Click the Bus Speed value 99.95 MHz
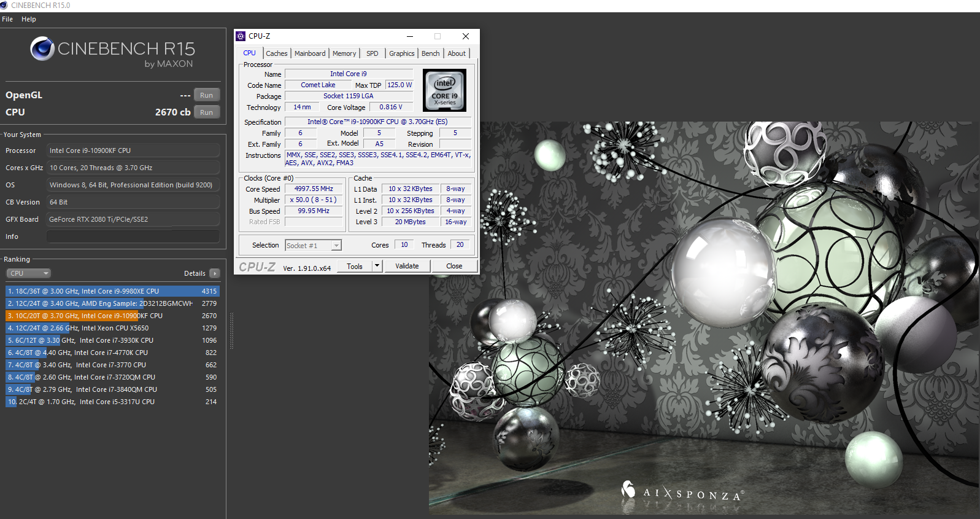 point(314,211)
